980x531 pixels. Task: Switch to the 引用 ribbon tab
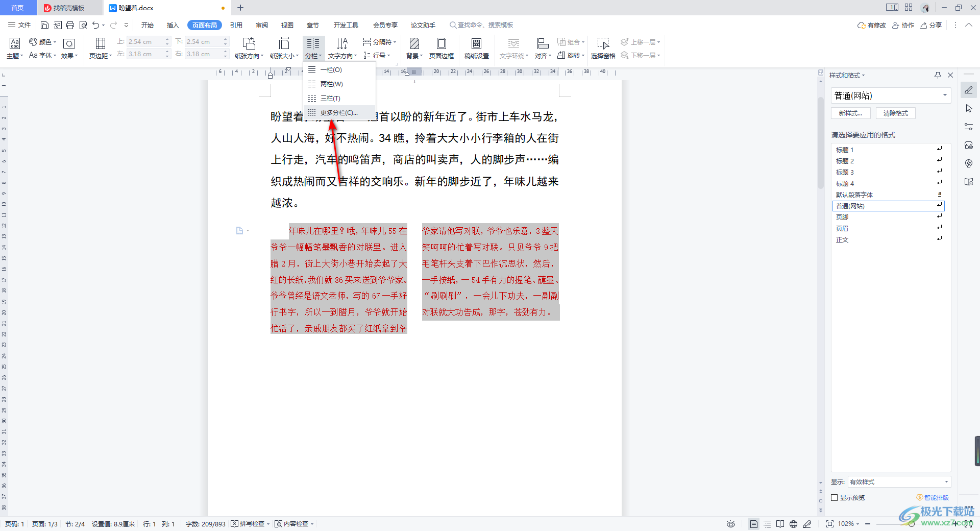tap(236, 25)
